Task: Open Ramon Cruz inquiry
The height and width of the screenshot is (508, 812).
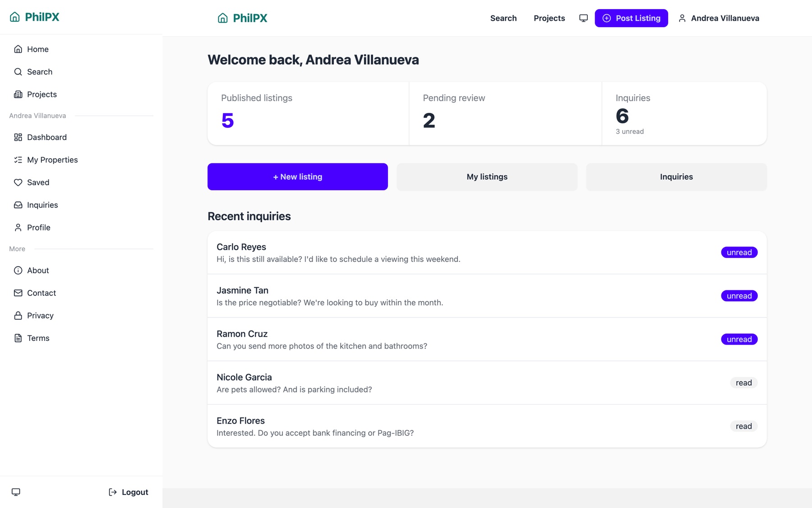Action: coord(487,339)
